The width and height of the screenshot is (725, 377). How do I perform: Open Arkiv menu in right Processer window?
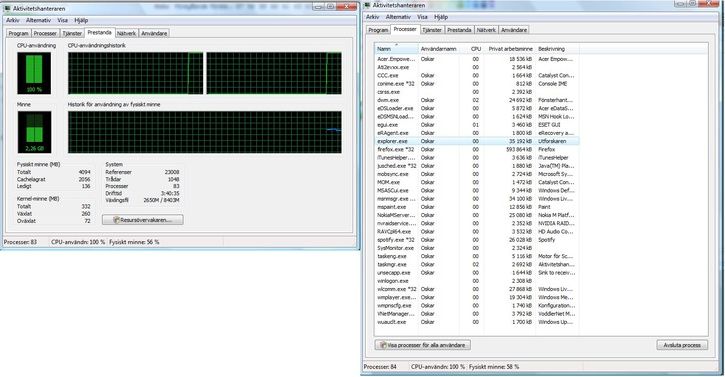click(x=372, y=17)
